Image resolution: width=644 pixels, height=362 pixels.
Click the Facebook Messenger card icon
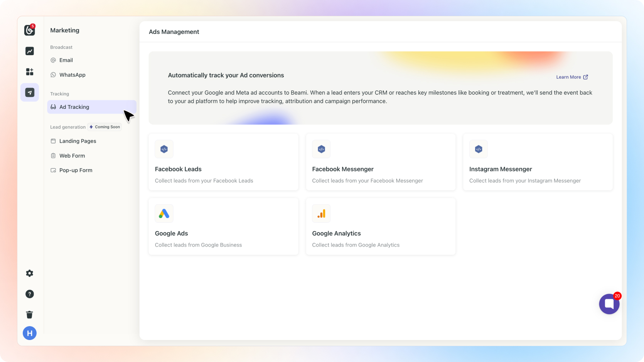point(321,149)
